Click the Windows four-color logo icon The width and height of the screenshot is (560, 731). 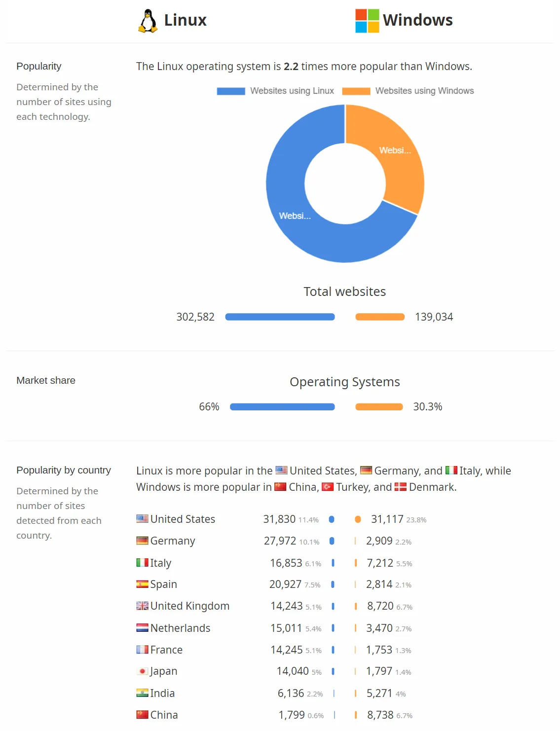[x=367, y=21]
